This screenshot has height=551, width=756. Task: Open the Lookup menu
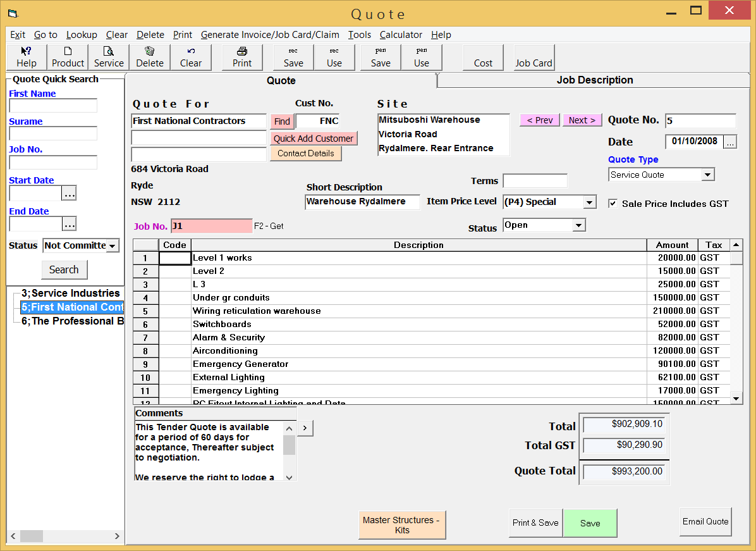point(82,35)
